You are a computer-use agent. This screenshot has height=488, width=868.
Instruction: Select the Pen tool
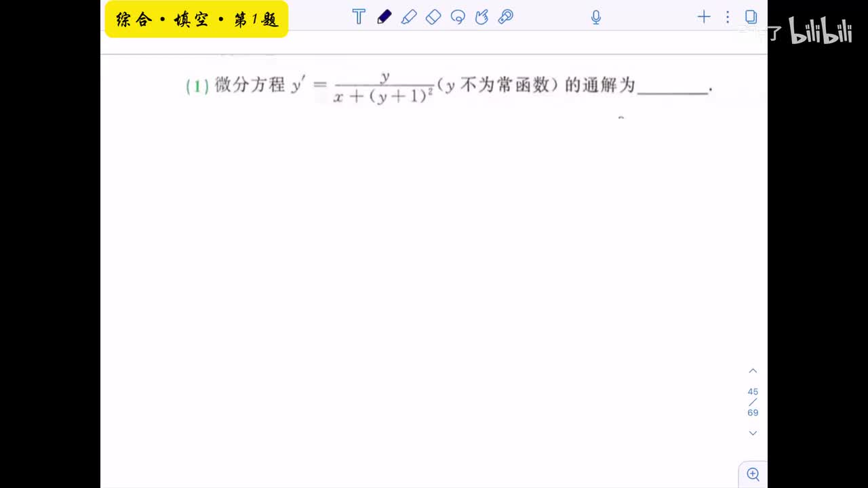(384, 17)
